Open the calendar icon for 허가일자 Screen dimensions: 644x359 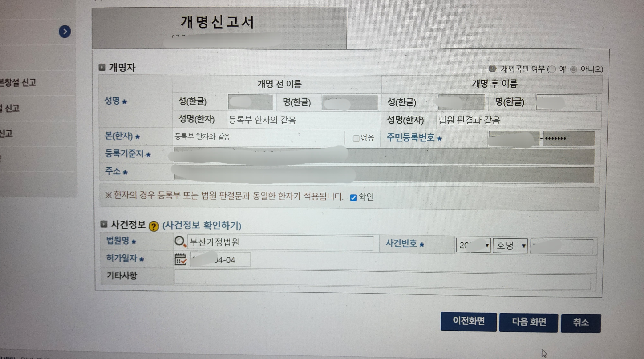(x=180, y=259)
